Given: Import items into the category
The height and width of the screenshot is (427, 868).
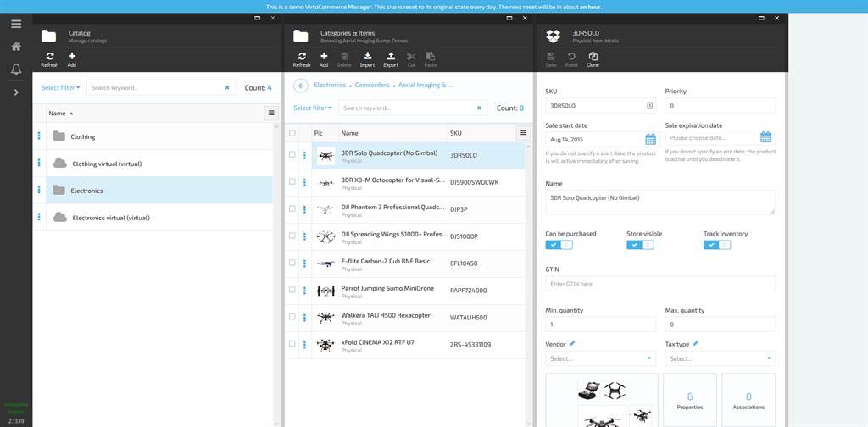Looking at the screenshot, I should [x=367, y=60].
